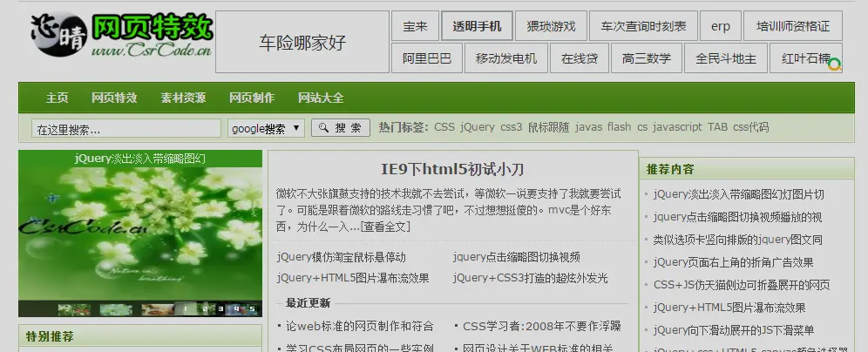Click the green flower slideshow image
This screenshot has width=868, height=352.
coord(140,233)
